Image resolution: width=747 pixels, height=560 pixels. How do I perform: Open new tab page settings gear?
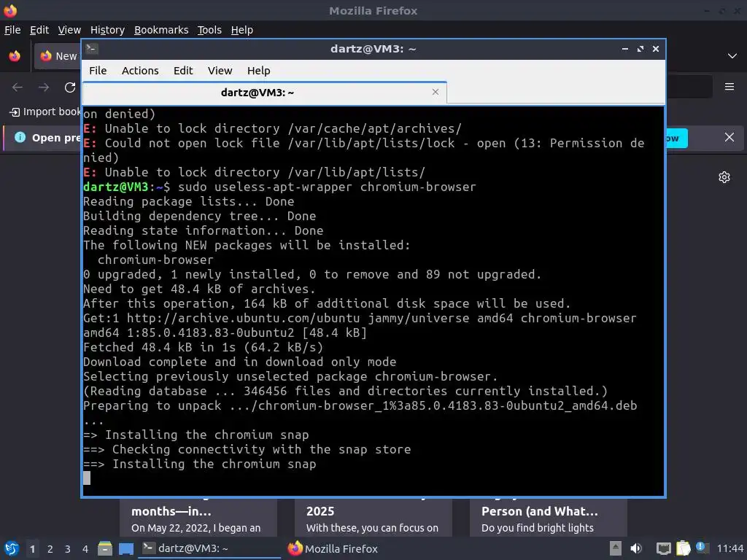pos(724,177)
